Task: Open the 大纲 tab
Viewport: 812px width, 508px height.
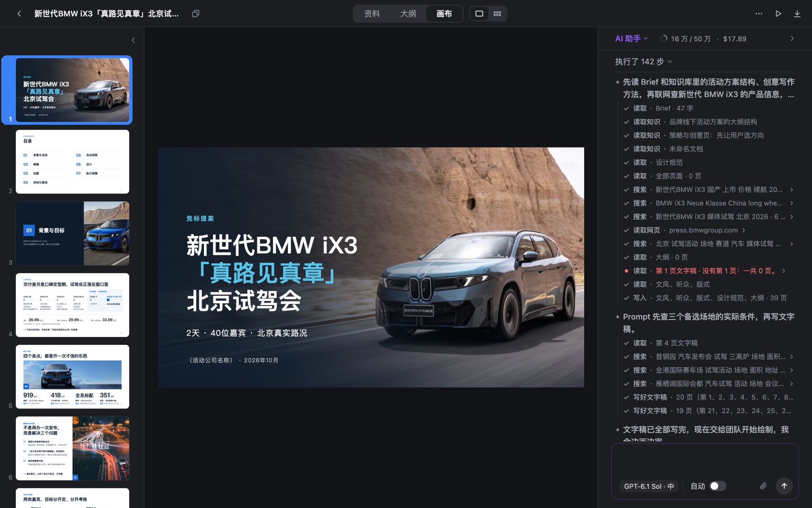Action: click(408, 13)
